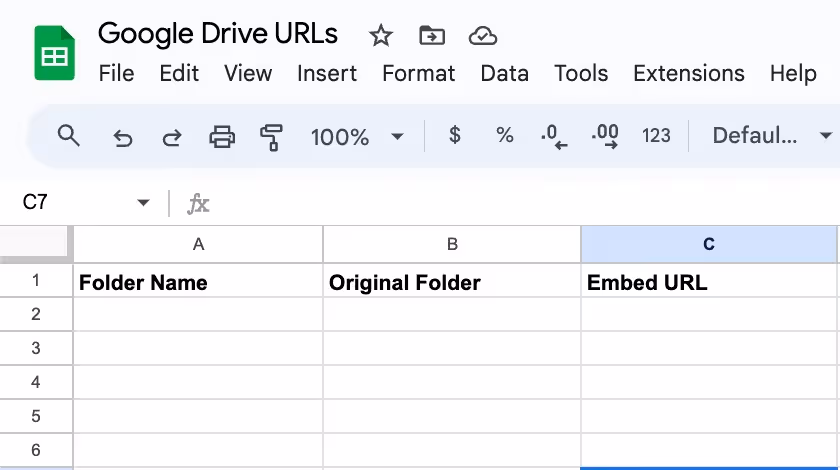Open the Help menu

tap(793, 73)
